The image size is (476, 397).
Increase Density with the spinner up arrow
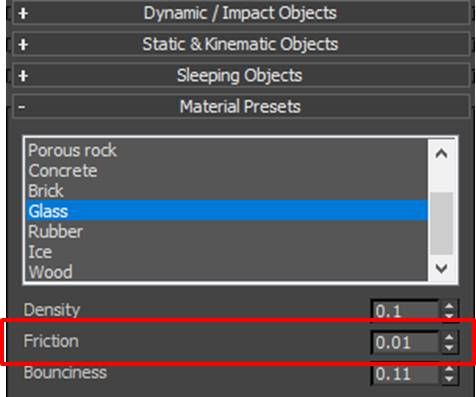[x=449, y=306]
